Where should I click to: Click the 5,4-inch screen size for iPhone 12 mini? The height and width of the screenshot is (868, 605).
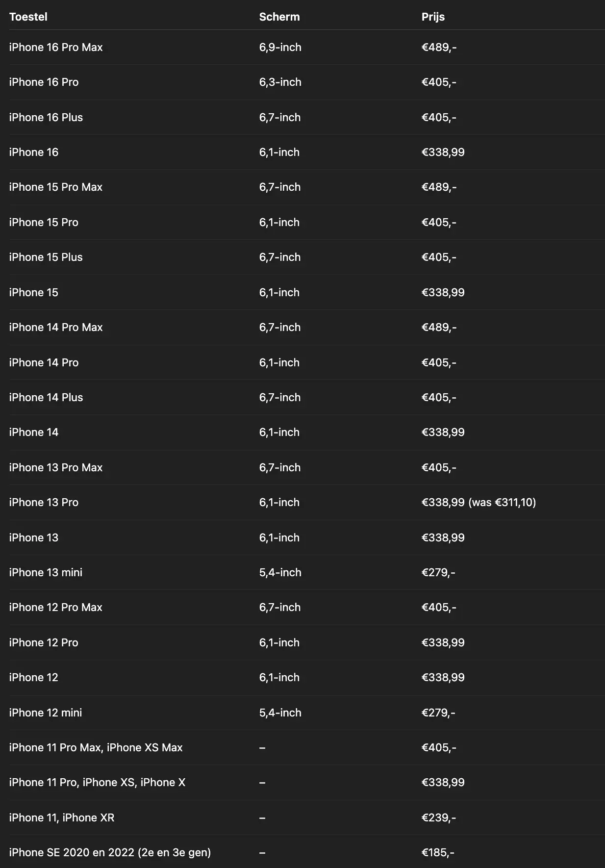280,713
